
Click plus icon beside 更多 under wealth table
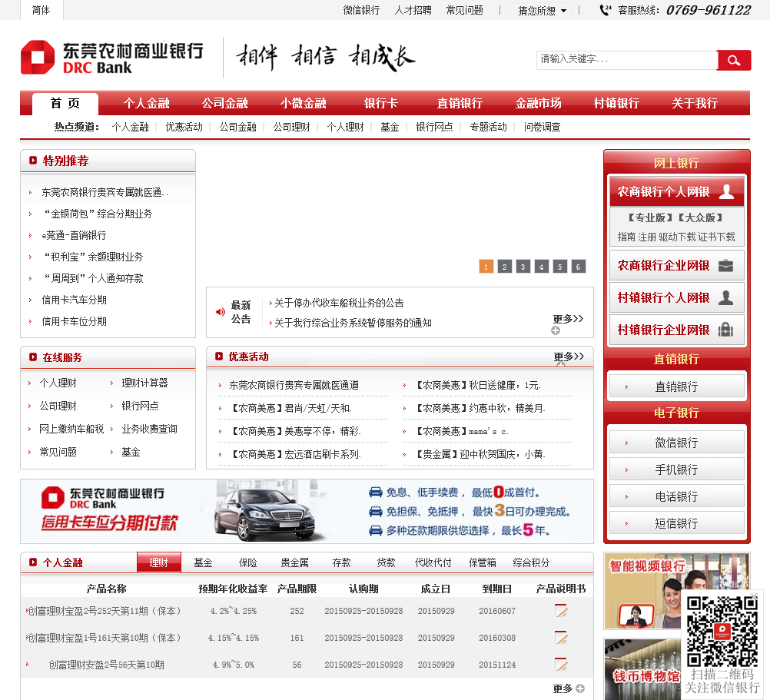pos(580,688)
